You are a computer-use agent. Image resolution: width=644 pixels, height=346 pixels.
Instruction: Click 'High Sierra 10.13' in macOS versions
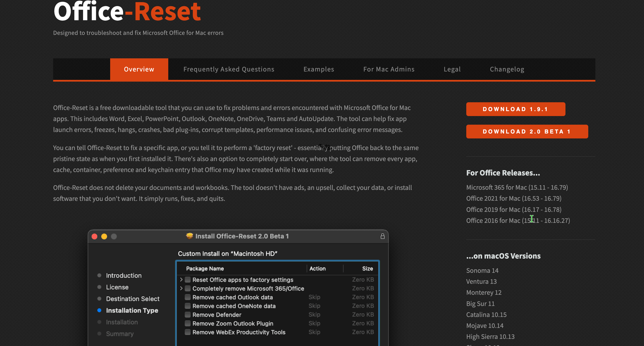point(490,337)
